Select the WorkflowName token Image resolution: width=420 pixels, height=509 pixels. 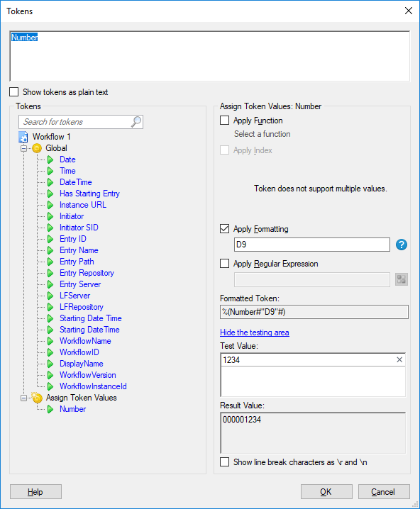(85, 341)
